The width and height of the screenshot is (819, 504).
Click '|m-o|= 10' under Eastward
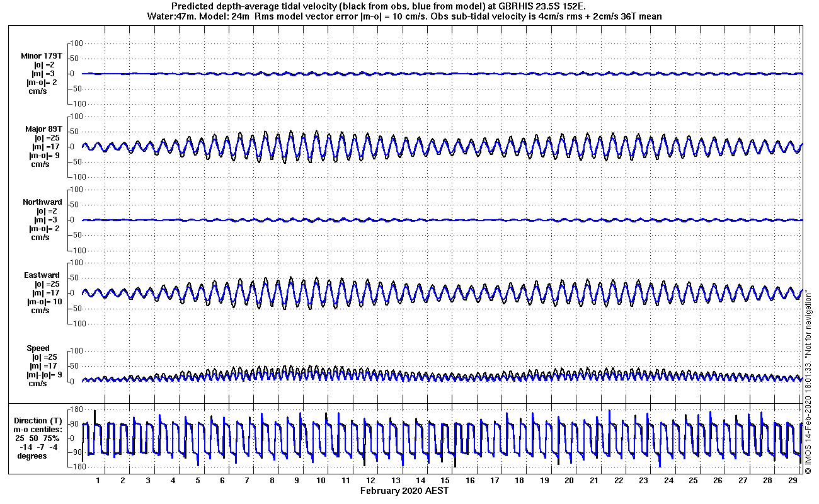tap(43, 302)
